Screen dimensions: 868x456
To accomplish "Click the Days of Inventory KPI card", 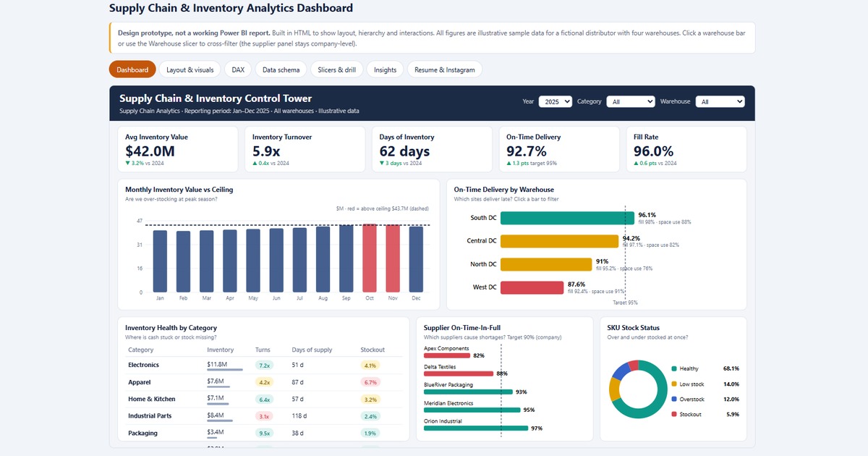I will click(x=432, y=149).
